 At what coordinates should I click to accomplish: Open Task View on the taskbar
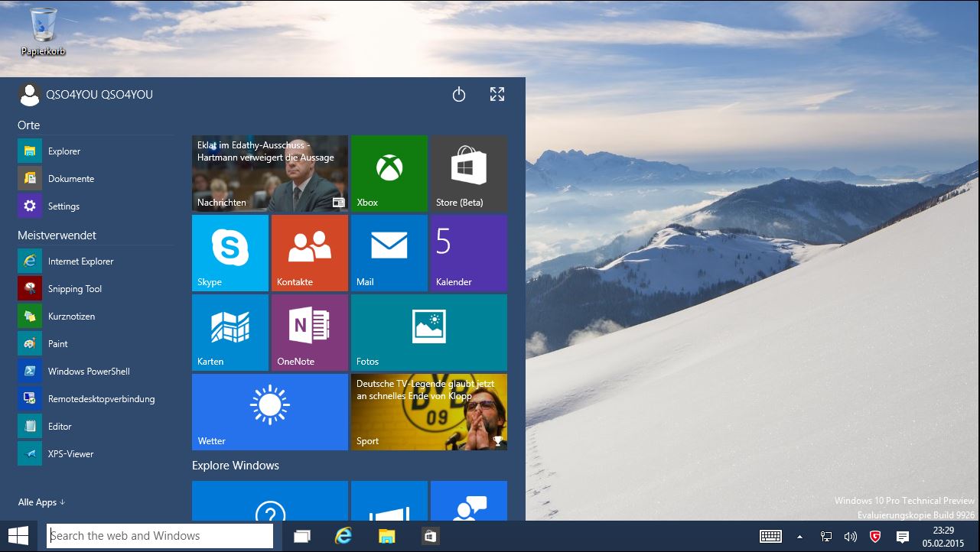pos(301,537)
